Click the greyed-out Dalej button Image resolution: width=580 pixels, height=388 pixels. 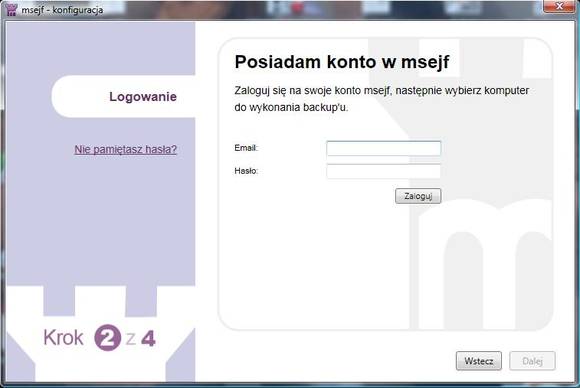tap(532, 361)
